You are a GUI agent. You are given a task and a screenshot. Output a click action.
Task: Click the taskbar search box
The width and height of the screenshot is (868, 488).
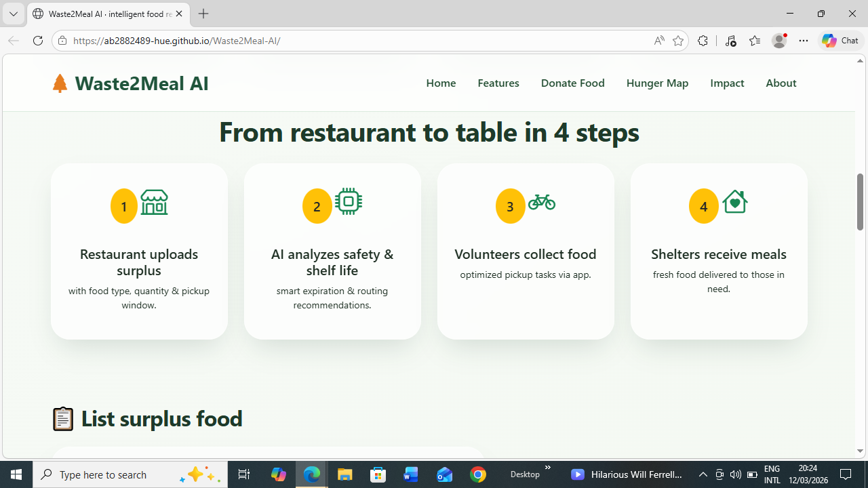130,474
